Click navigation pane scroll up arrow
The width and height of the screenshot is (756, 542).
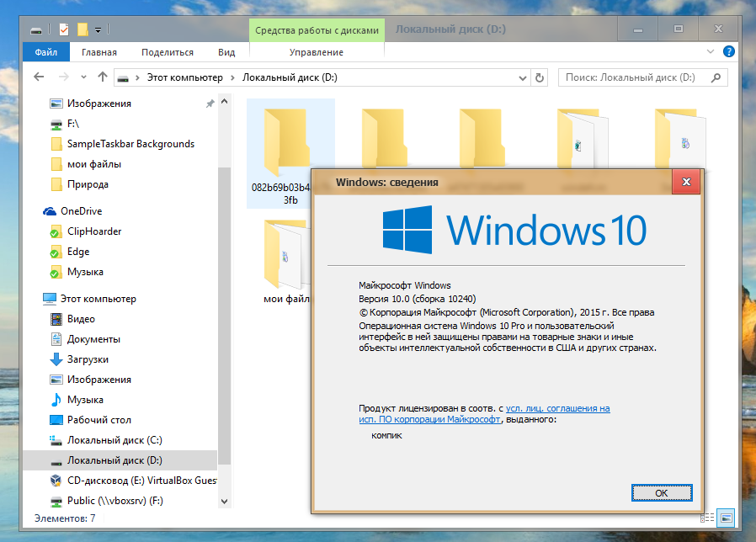click(x=224, y=101)
